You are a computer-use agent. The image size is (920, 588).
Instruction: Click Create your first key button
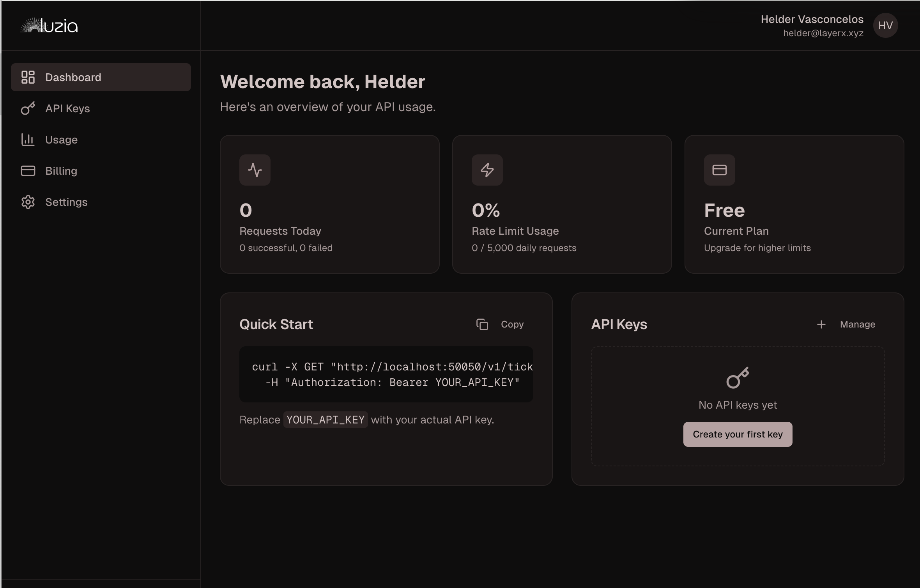[x=737, y=434]
